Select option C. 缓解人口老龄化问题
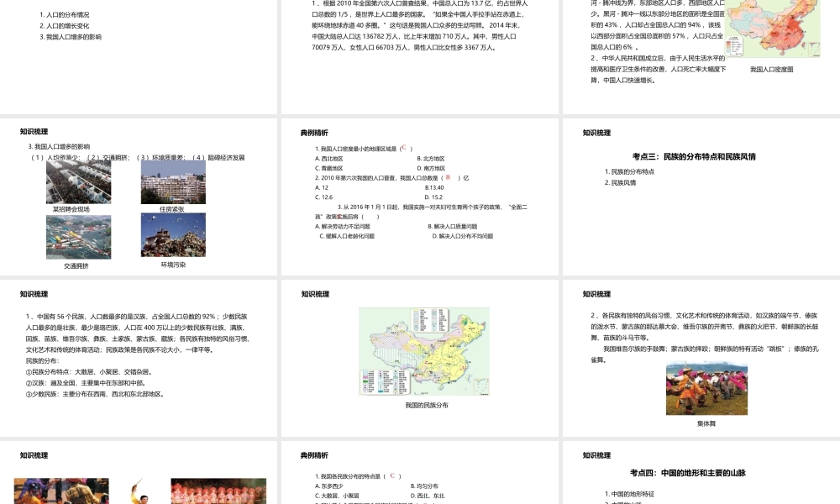The image size is (840, 504). click(347, 236)
